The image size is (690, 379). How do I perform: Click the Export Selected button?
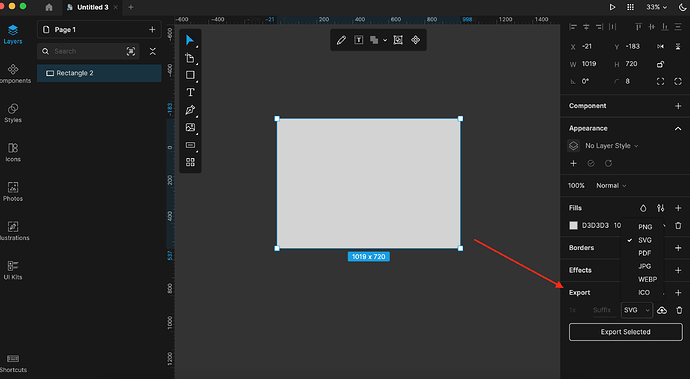point(625,332)
